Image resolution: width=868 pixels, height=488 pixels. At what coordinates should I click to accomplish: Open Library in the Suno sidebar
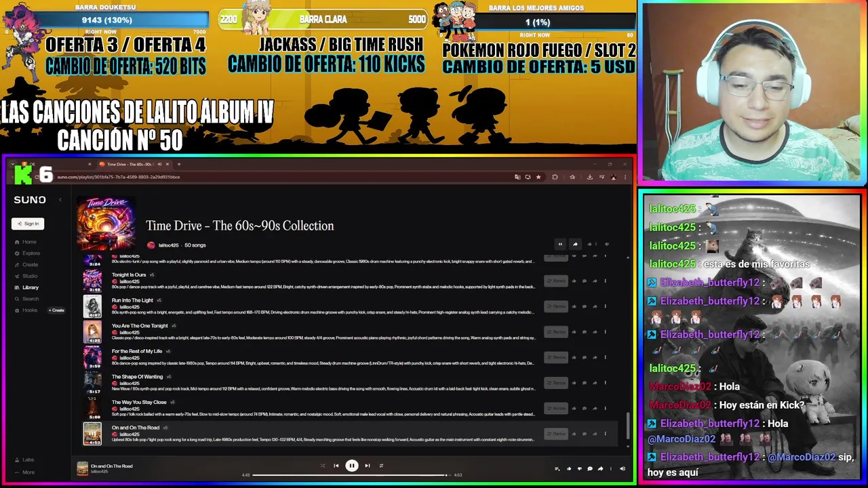[x=26, y=287]
